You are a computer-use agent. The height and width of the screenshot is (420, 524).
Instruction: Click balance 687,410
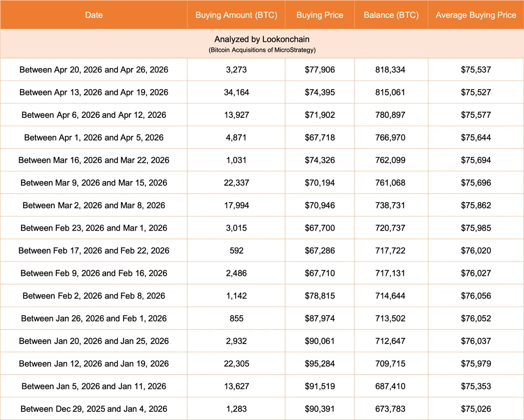pyautogui.click(x=391, y=386)
